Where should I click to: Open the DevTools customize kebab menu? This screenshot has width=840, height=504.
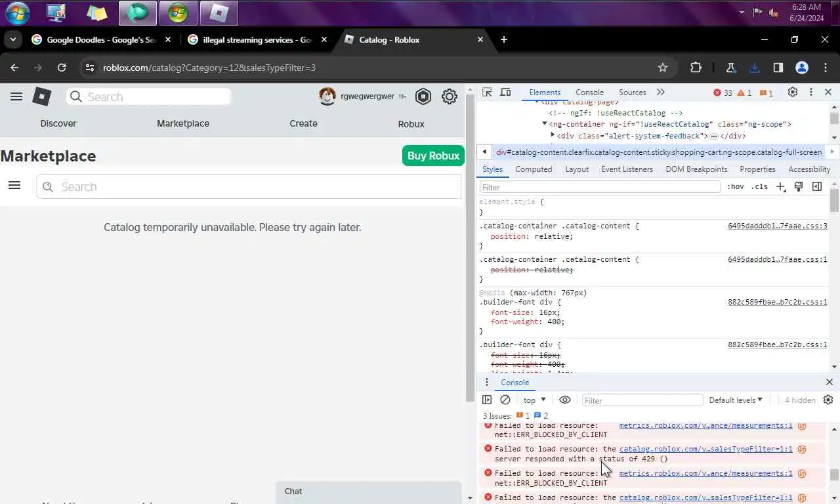pos(811,93)
